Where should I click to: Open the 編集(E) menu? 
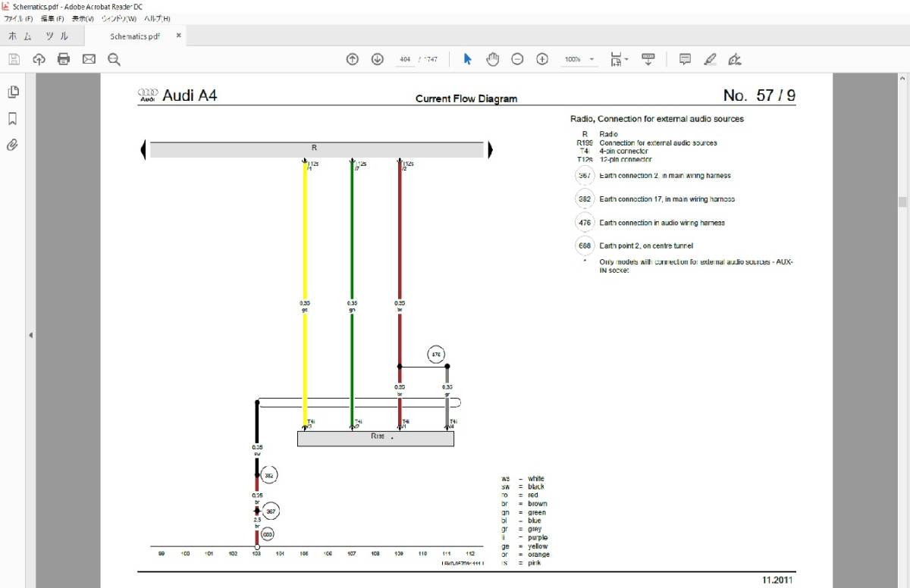pos(52,18)
